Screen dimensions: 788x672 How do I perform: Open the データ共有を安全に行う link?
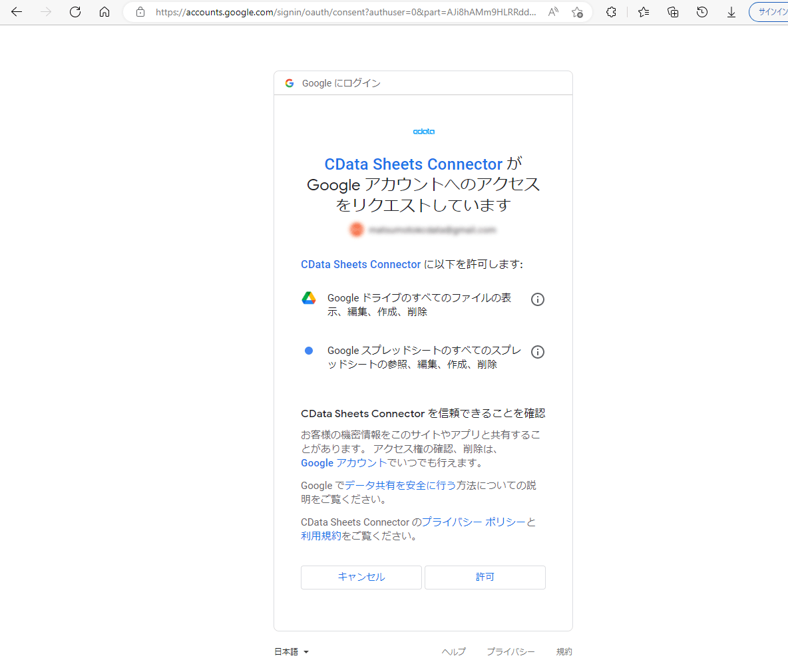pos(401,485)
